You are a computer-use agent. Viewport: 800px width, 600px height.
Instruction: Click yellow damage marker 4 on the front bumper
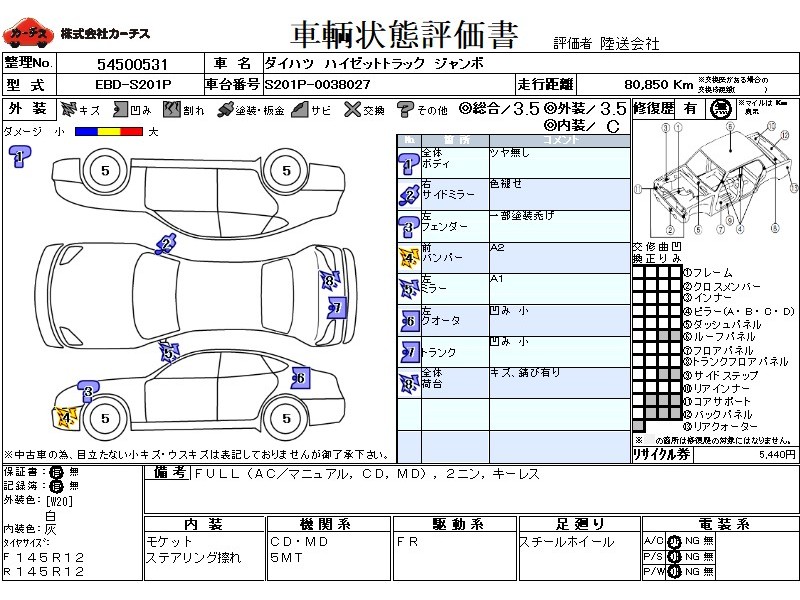coord(65,419)
